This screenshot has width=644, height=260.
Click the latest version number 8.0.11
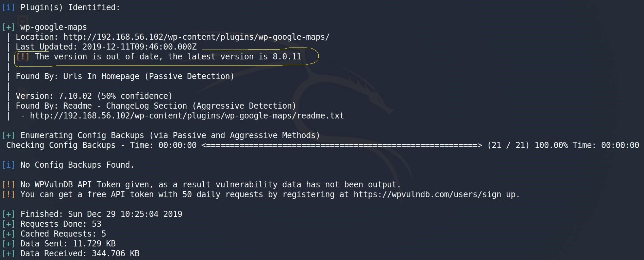(287, 57)
